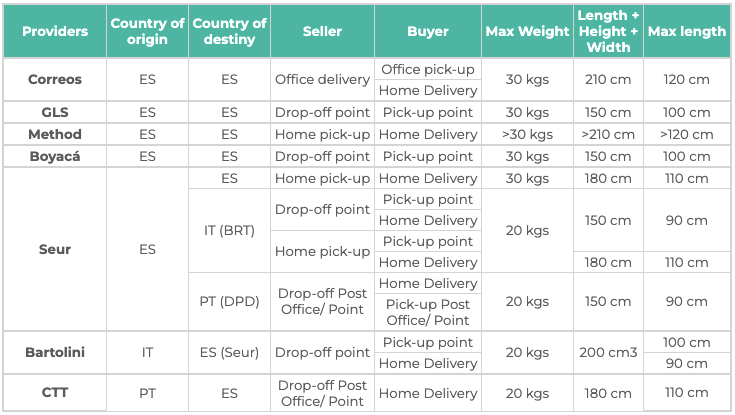735x415 pixels.
Task: Click the GLS provider cell
Action: 55,112
